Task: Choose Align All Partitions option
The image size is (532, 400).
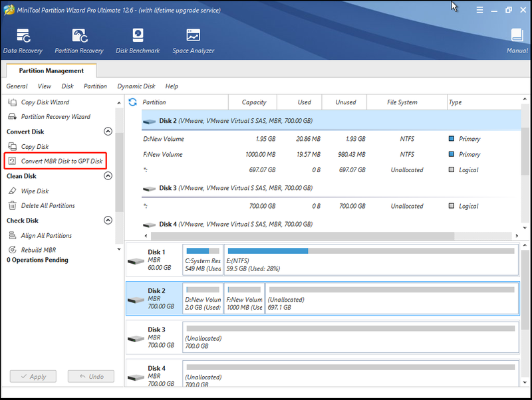Action: 46,235
